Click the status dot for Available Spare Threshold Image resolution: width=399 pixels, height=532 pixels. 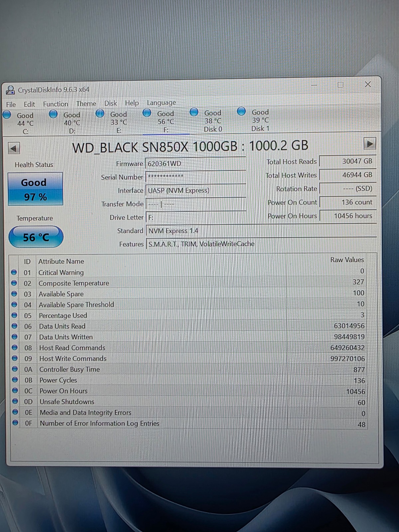(14, 305)
